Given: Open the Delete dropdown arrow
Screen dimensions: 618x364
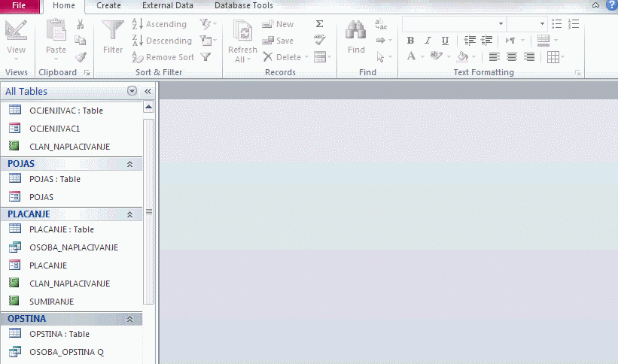Looking at the screenshot, I should click(306, 57).
